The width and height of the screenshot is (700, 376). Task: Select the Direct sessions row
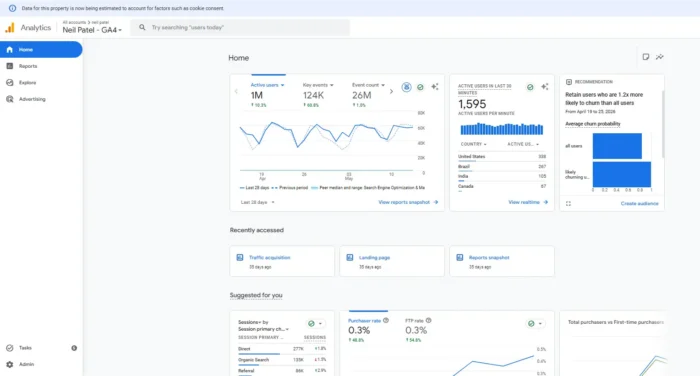pyautogui.click(x=282, y=349)
